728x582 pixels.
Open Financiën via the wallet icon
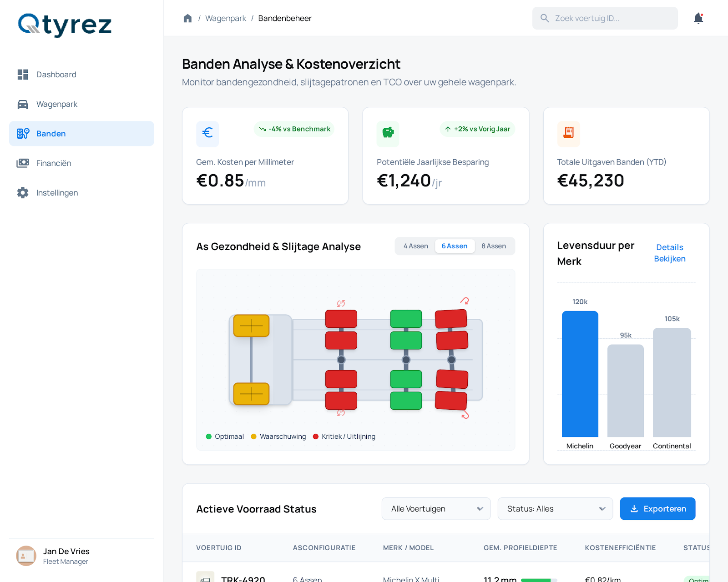(x=23, y=163)
